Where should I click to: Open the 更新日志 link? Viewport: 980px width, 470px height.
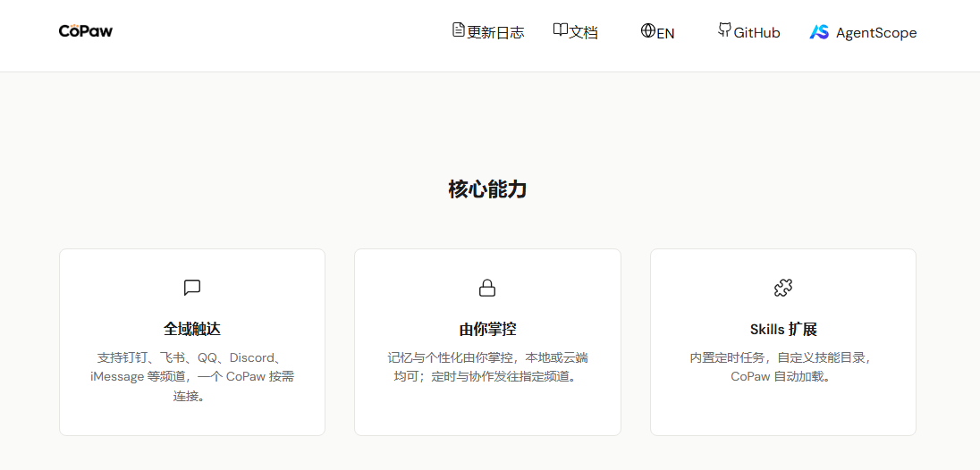point(495,32)
